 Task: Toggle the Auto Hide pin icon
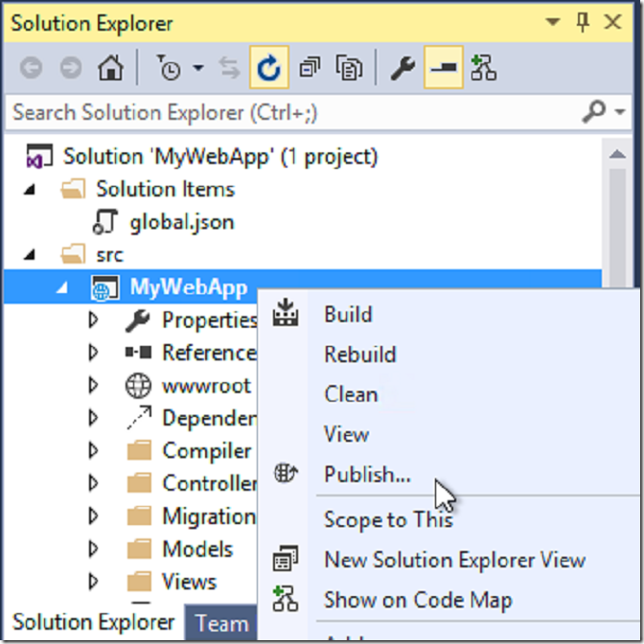pos(583,22)
